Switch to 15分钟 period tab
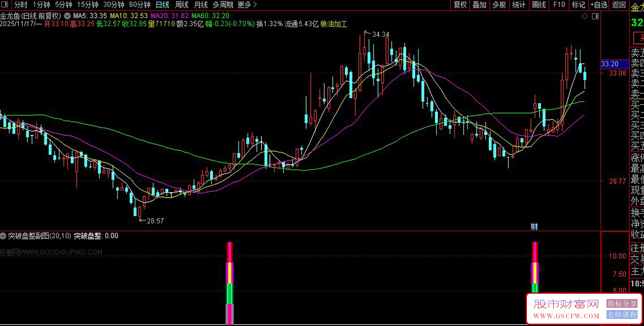The height and width of the screenshot is (326, 644). [87, 5]
